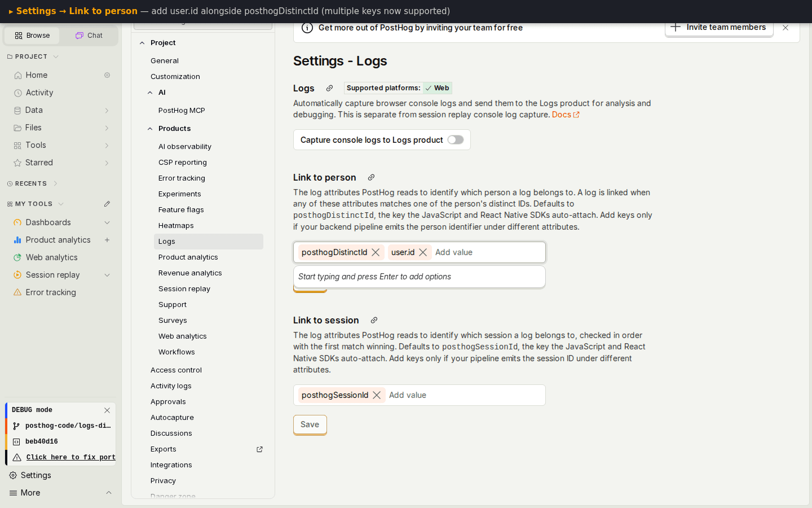The width and height of the screenshot is (812, 508).
Task: Open Activity logs settings
Action: (171, 386)
